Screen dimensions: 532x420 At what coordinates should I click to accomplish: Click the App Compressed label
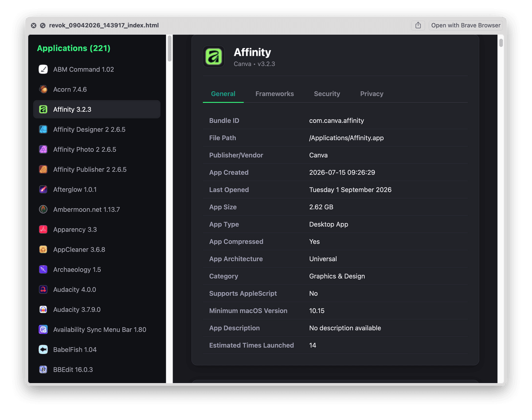click(x=236, y=242)
